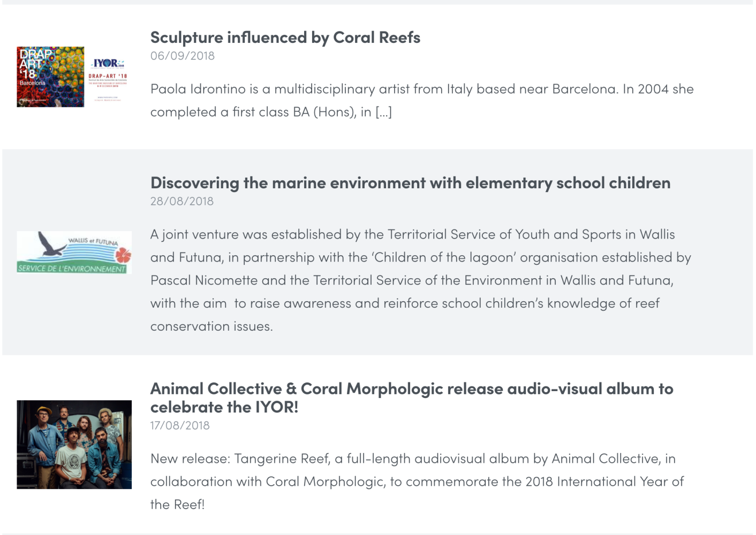Click the '[...]' read-more ellipsis
The width and height of the screenshot is (756, 535).
coord(383,112)
